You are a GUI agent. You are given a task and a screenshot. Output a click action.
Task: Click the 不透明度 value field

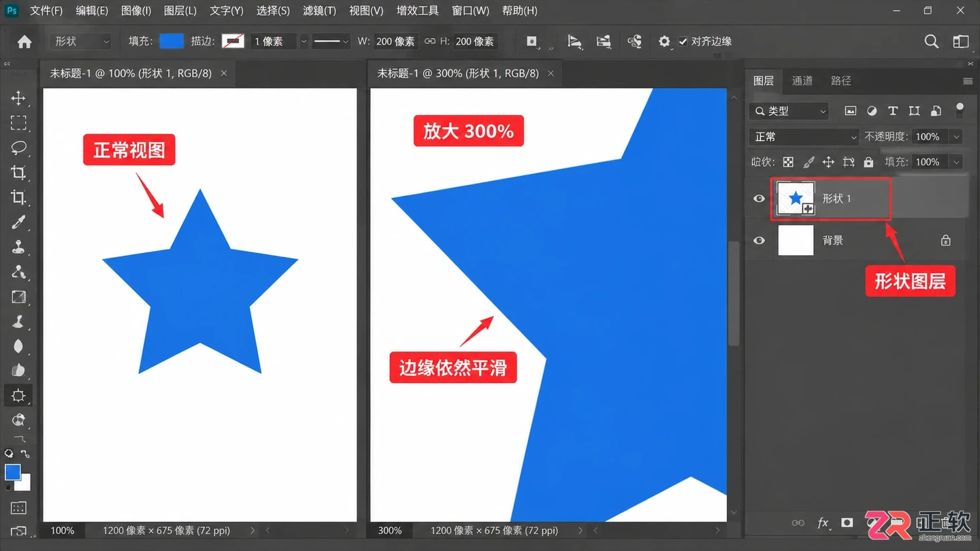[930, 137]
